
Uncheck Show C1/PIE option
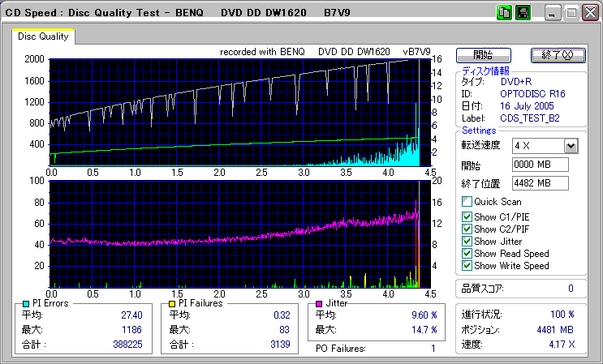(x=467, y=216)
